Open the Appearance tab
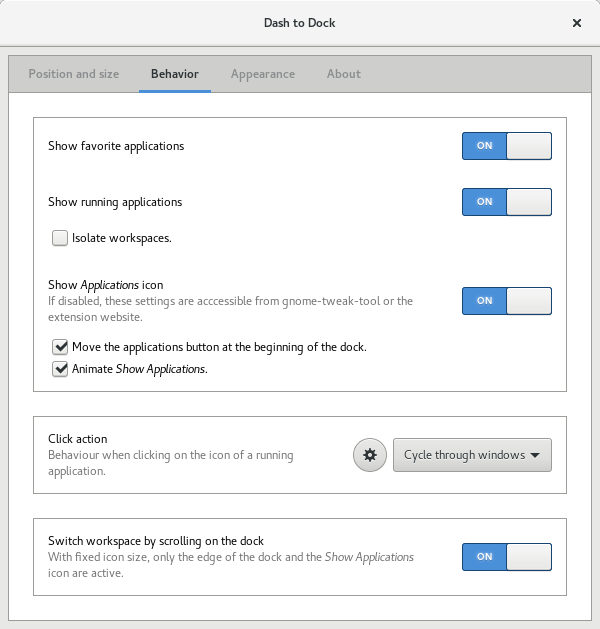Viewport: 600px width, 629px height. point(263,74)
